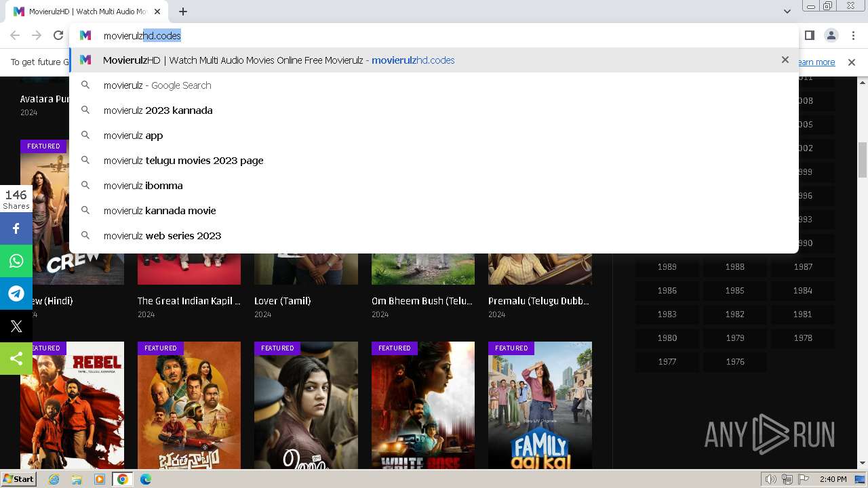
Task: Filter movies by year 1980
Action: [x=667, y=338]
